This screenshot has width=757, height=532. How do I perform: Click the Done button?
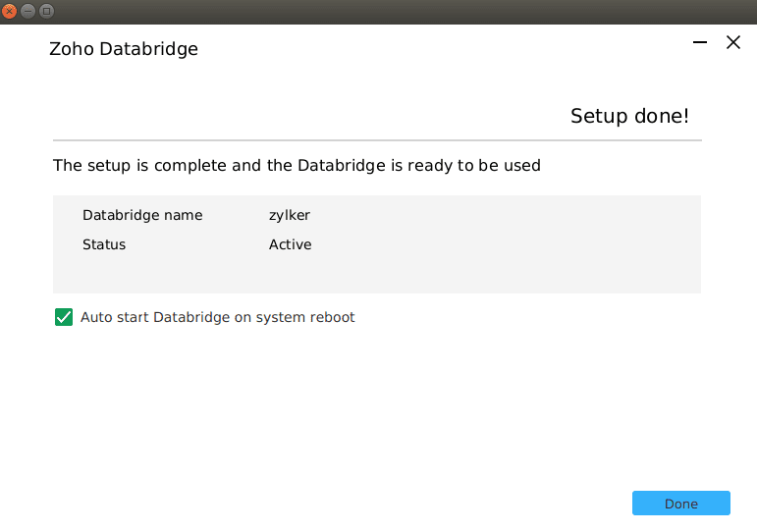[x=680, y=504]
